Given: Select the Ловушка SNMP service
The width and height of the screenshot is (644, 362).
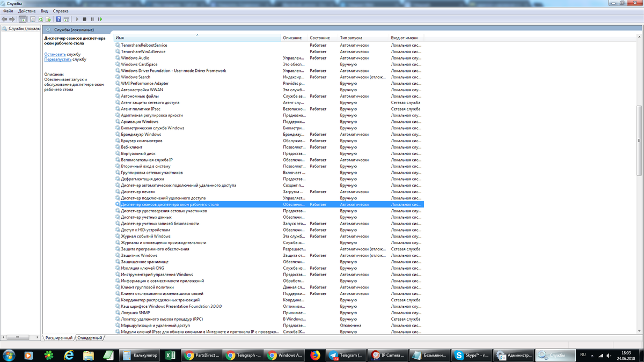Looking at the screenshot, I should coord(269,313).
